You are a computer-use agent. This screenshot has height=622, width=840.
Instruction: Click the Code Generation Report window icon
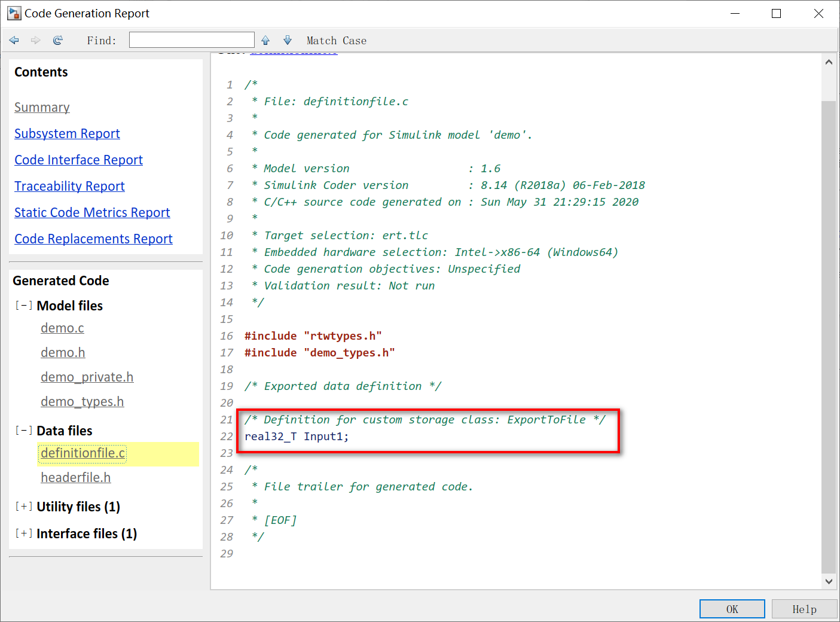pos(14,13)
